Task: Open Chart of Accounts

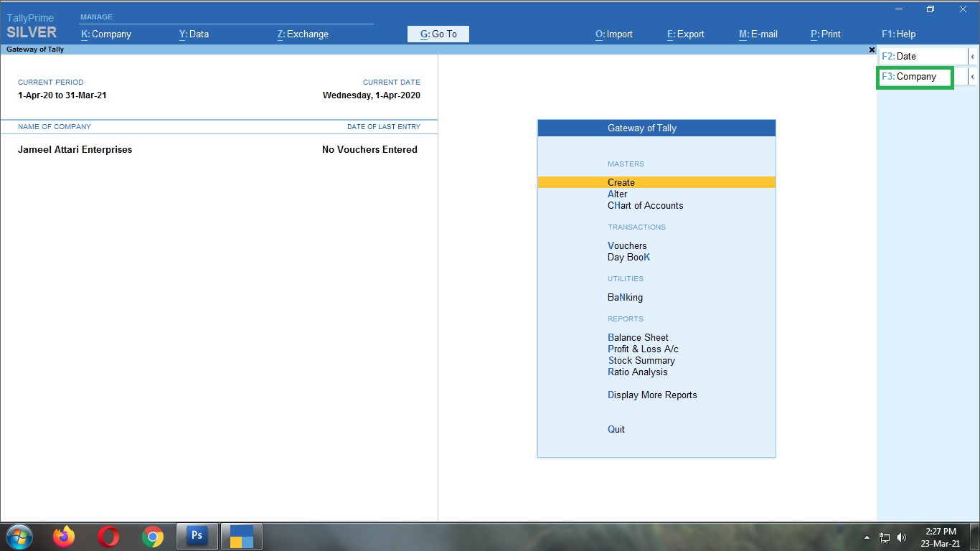Action: 645,205
